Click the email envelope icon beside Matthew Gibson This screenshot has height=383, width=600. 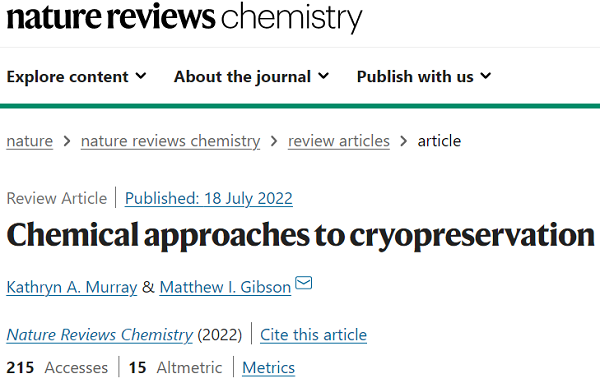pyautogui.click(x=304, y=283)
